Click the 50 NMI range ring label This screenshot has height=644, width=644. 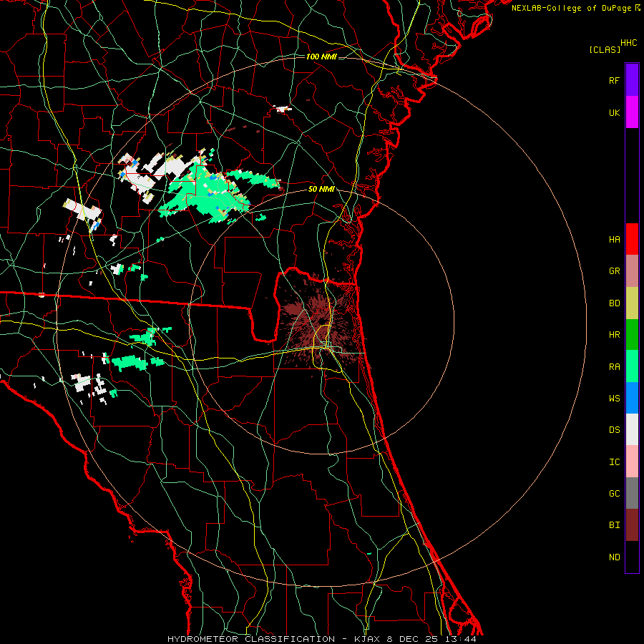pyautogui.click(x=321, y=190)
